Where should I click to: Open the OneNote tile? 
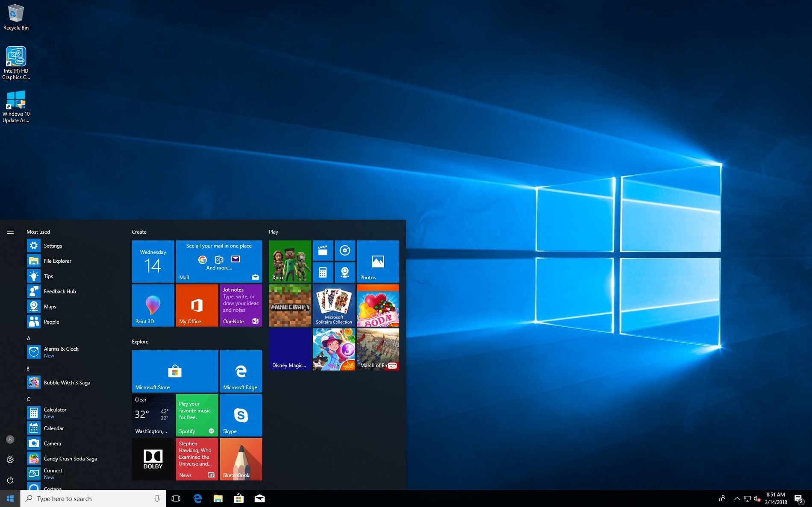(x=241, y=305)
